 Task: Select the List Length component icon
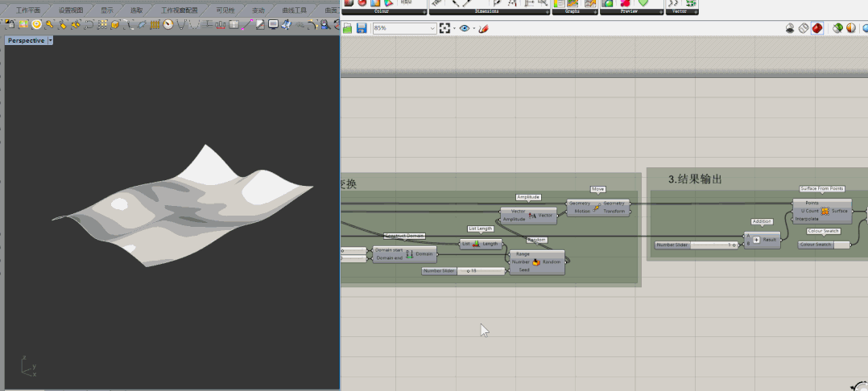[476, 244]
